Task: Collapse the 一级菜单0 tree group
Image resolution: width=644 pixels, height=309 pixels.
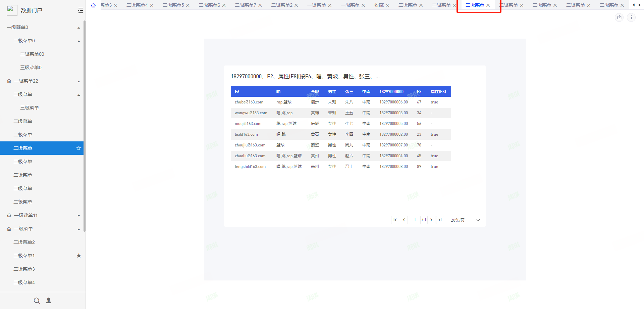Action: click(79, 28)
